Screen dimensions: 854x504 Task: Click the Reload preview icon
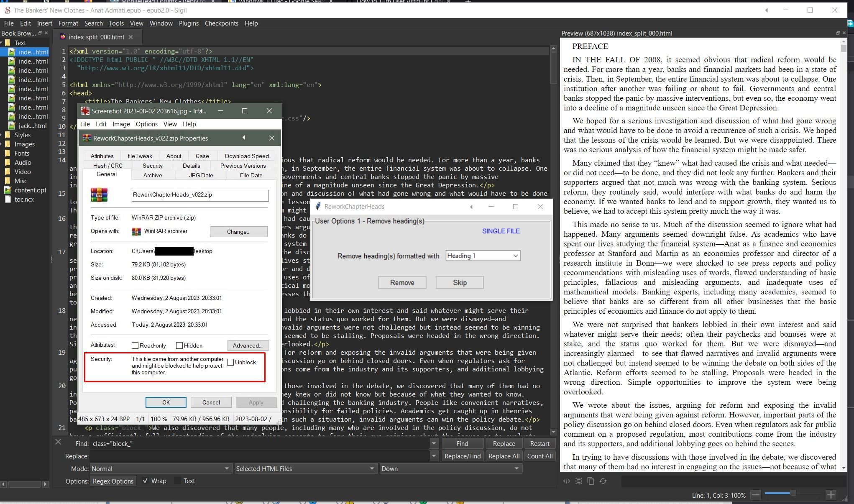pyautogui.click(x=603, y=481)
